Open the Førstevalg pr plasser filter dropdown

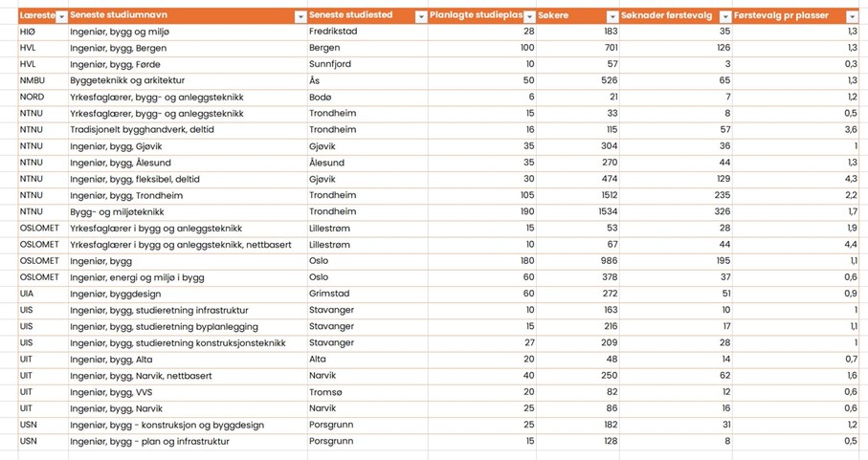click(x=853, y=17)
